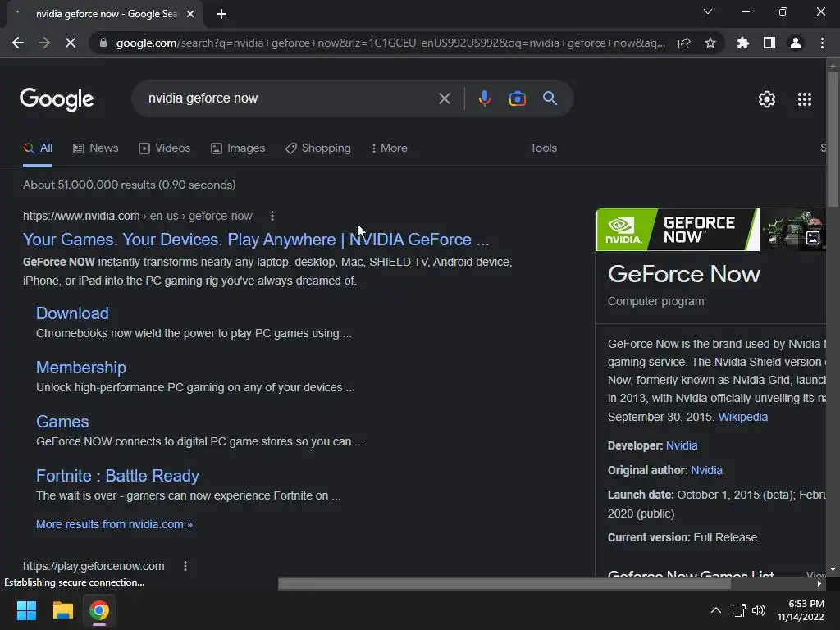Select the All results tab
Image resolution: width=840 pixels, height=630 pixels.
click(38, 148)
